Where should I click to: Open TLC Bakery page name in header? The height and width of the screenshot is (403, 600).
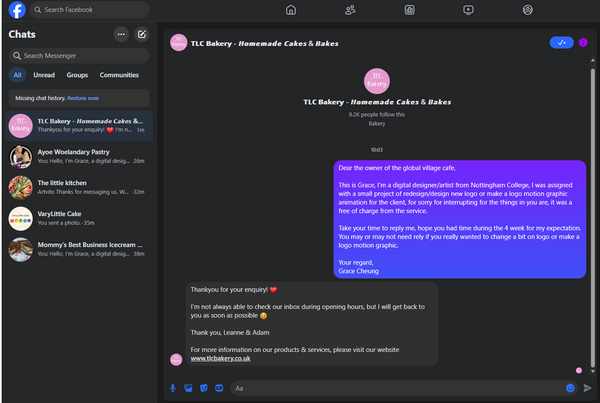(x=264, y=44)
